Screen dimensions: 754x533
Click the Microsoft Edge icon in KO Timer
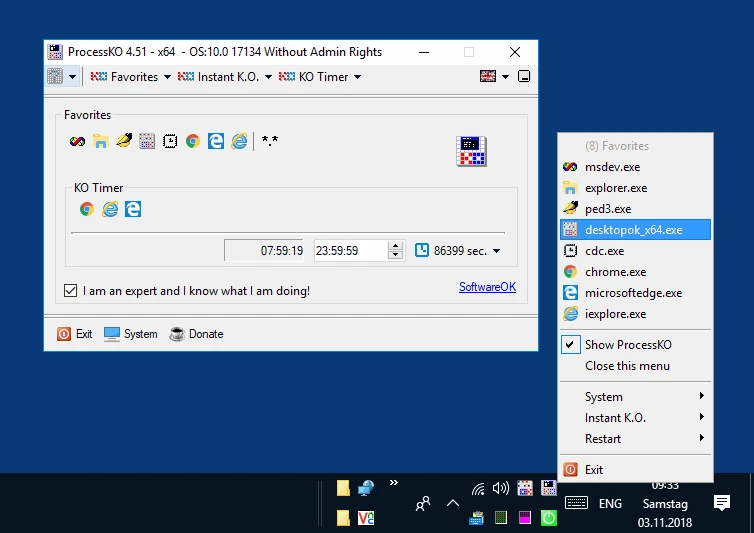pyautogui.click(x=133, y=209)
